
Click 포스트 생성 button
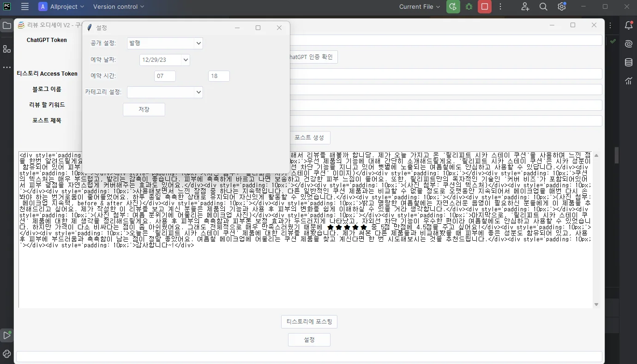click(309, 137)
